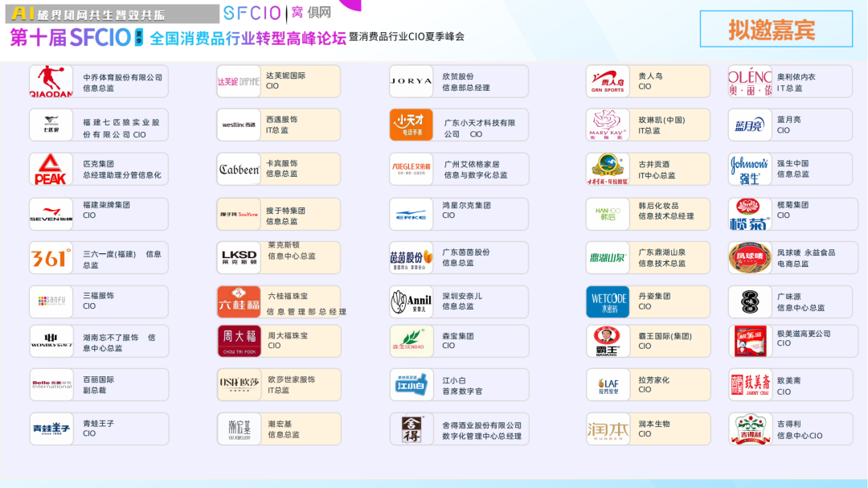
Task: Click text 致美斋 CIO
Action: pyautogui.click(x=789, y=386)
